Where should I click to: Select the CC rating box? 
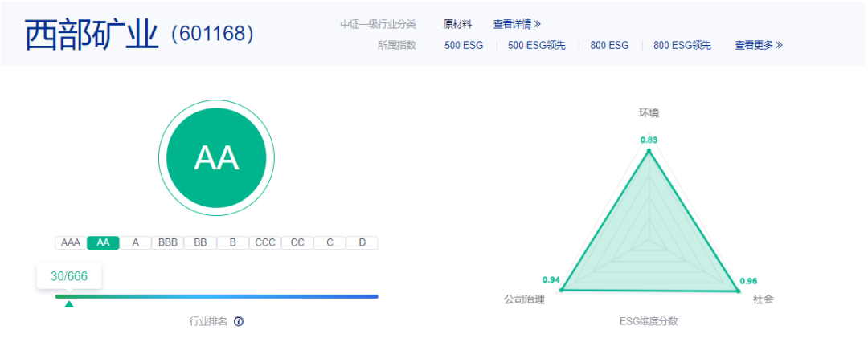(297, 243)
